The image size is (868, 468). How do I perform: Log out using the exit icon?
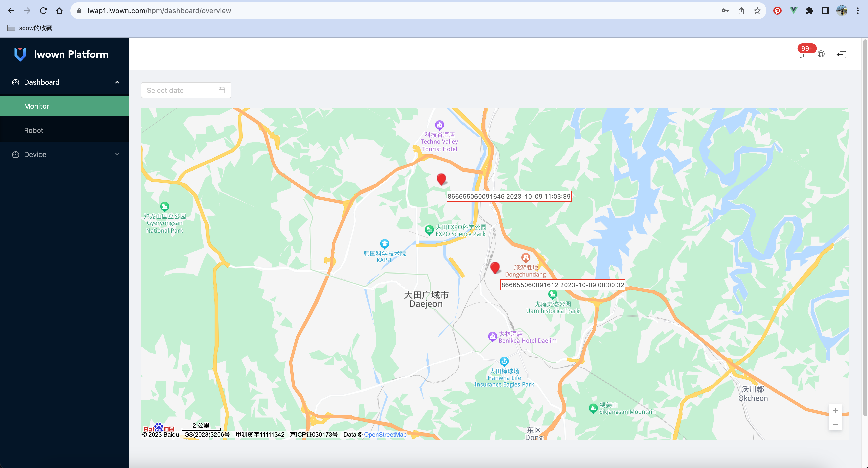[841, 54]
